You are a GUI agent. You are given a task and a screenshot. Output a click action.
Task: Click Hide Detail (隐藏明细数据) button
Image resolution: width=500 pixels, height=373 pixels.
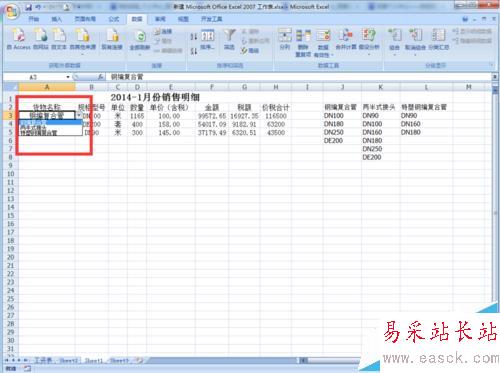(x=472, y=41)
